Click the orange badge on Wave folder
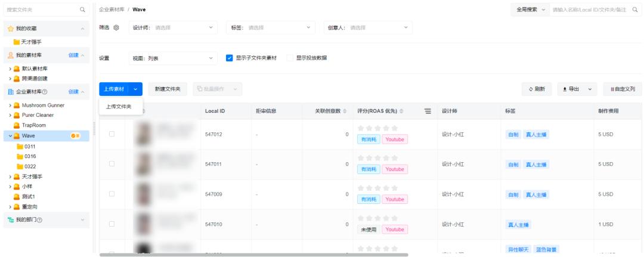 [x=75, y=136]
